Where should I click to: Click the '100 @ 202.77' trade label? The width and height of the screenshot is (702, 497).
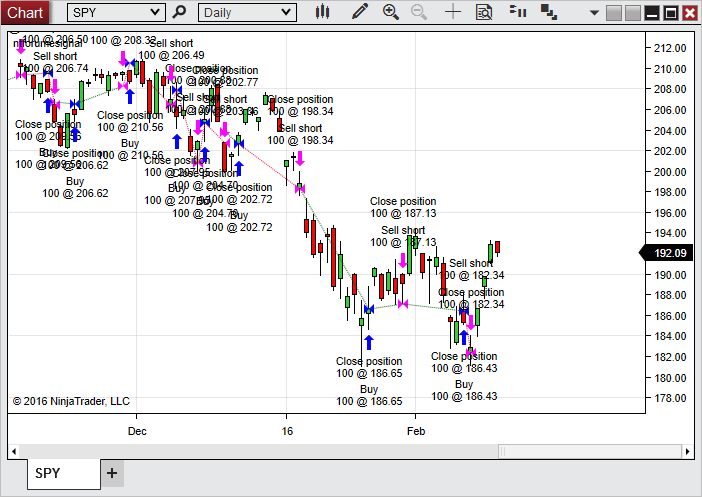click(225, 82)
